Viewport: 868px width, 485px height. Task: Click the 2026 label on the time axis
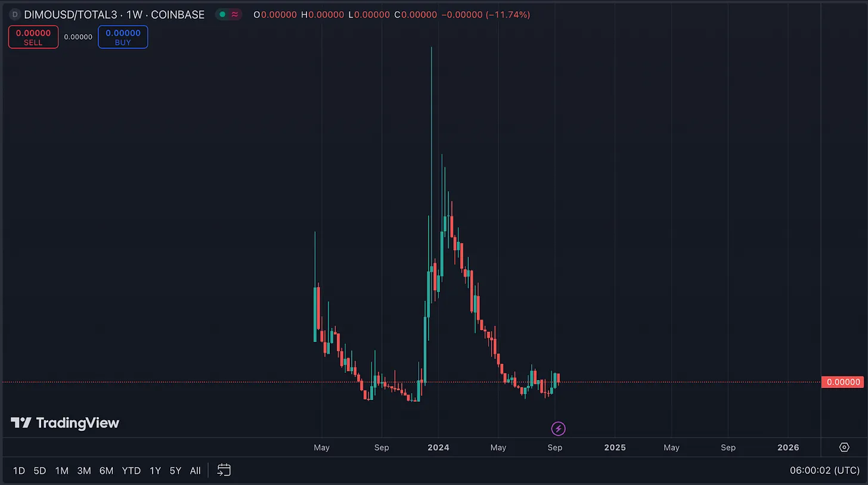tap(788, 447)
